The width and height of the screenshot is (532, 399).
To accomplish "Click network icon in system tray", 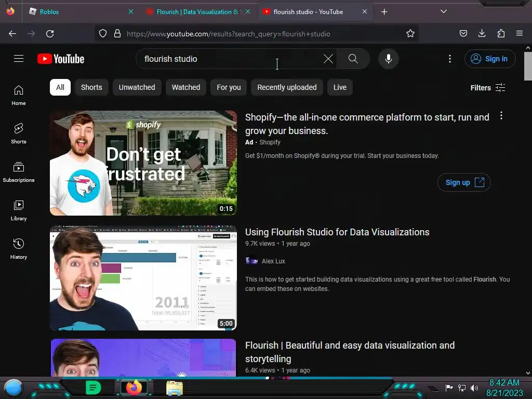I will (x=462, y=388).
